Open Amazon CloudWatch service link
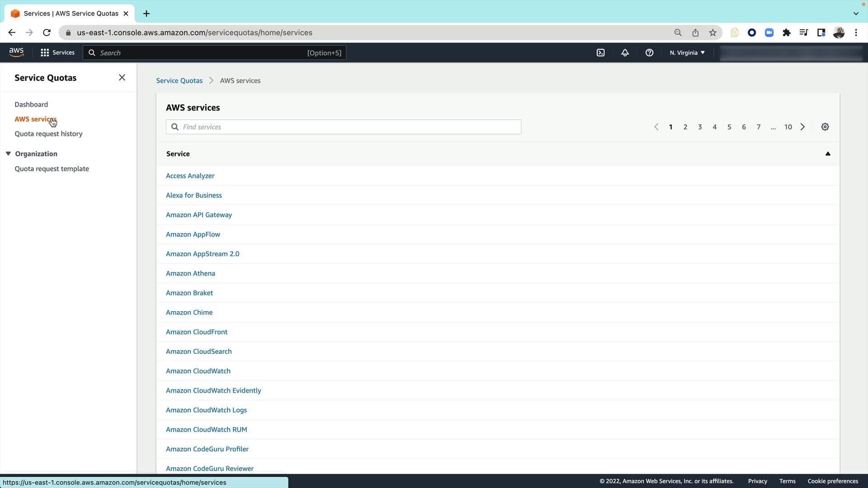 (x=198, y=371)
